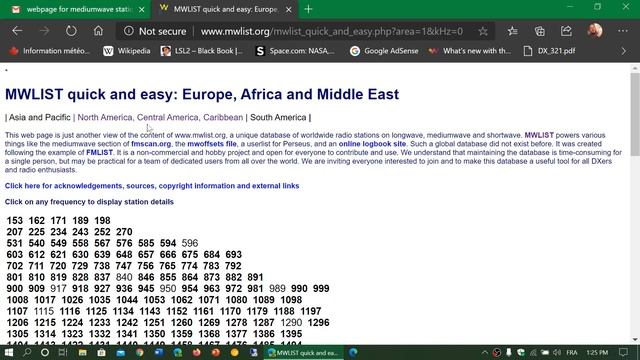Open LSL2 – Black Book bookmark
This screenshot has height=360, width=640.
point(202,51)
